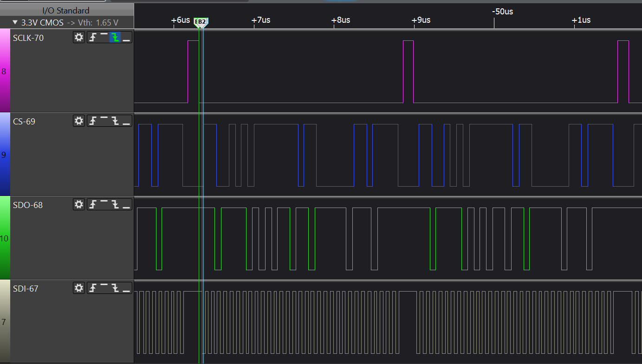Set low level trigger on SDI-67
The image size is (642, 364).
[126, 288]
